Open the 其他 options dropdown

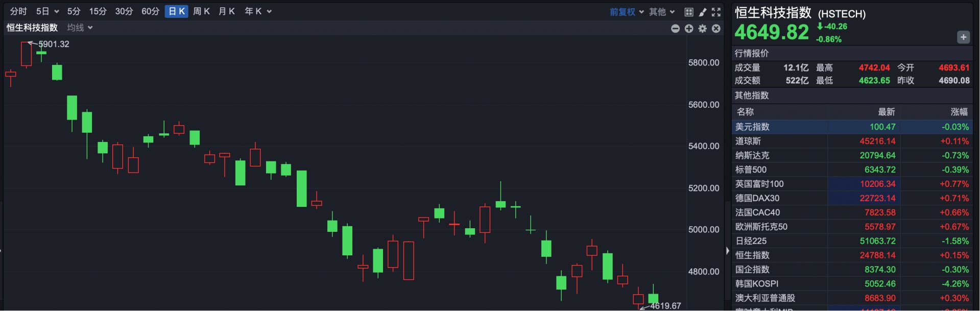(662, 12)
